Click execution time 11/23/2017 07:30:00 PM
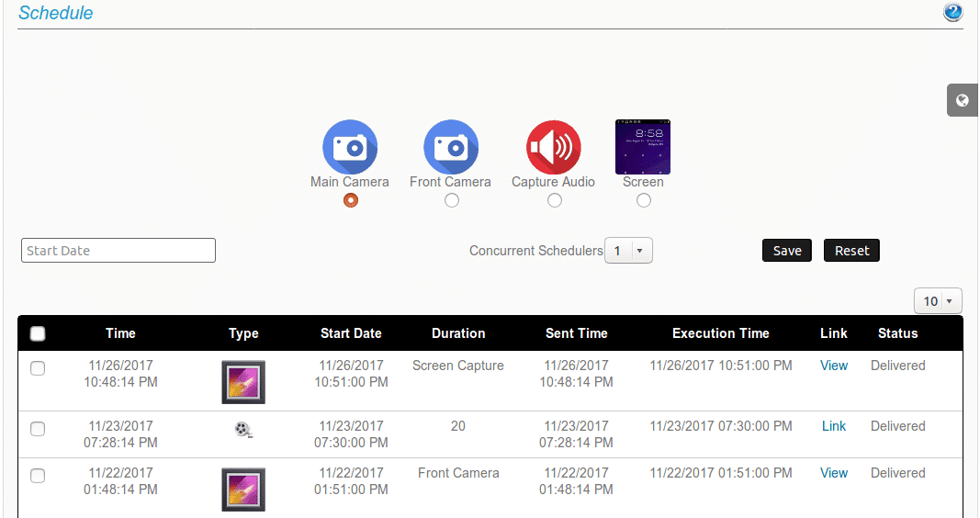Screen dimensions: 980x518 [721, 426]
